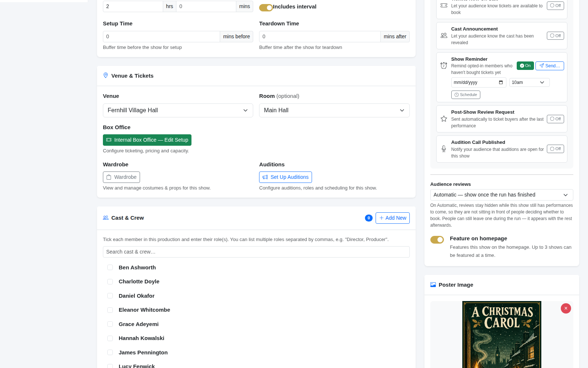Image resolution: width=588 pixels, height=368 pixels.
Task: Click Set Up Auditions button
Action: [x=286, y=177]
